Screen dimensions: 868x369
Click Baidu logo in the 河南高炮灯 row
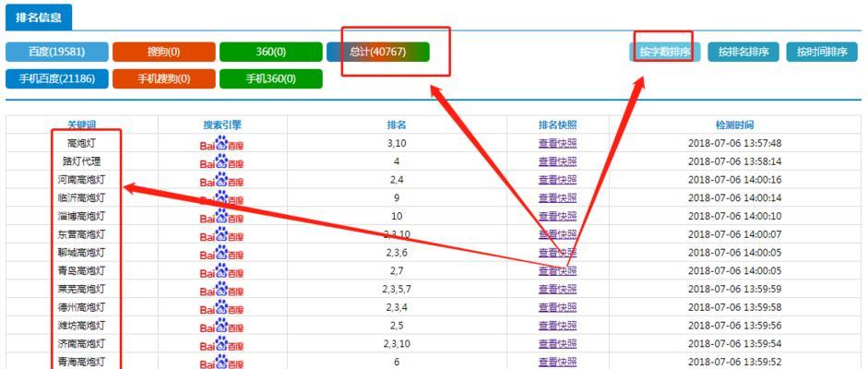pyautogui.click(x=222, y=180)
